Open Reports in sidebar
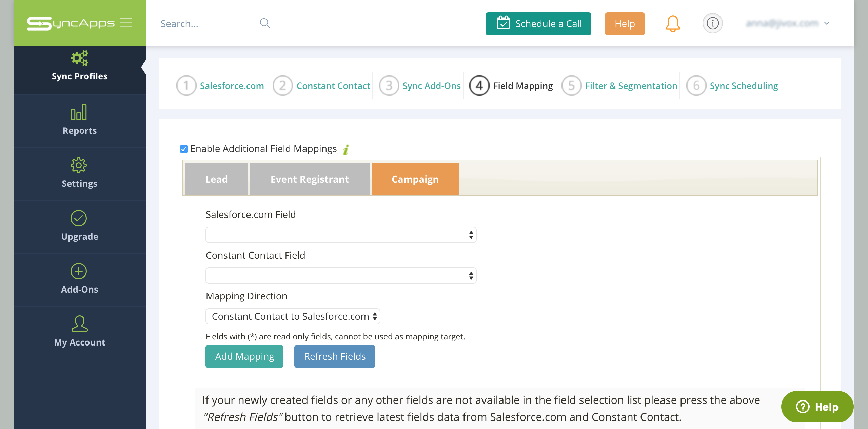Image resolution: width=868 pixels, height=429 pixels. tap(80, 121)
